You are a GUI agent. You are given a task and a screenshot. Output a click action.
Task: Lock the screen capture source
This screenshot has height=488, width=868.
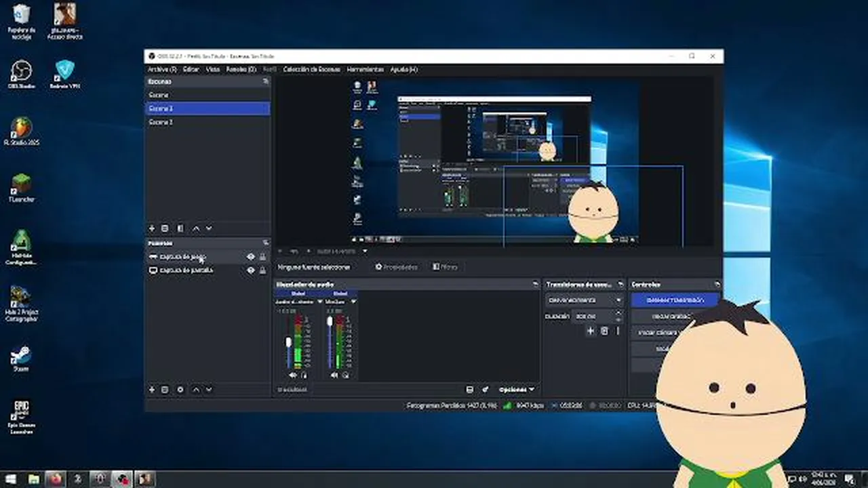262,270
